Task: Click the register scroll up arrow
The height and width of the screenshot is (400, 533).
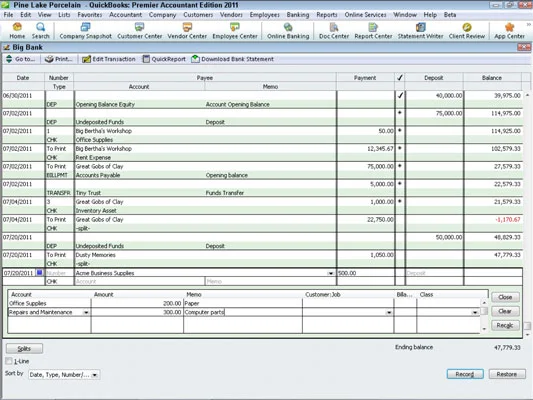Action: coord(528,95)
